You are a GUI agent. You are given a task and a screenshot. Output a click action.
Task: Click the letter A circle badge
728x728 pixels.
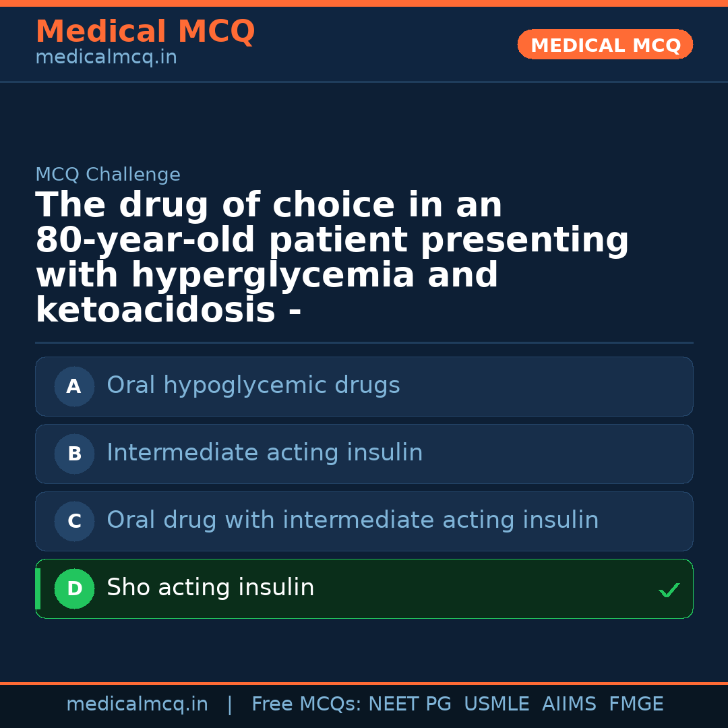[74, 387]
